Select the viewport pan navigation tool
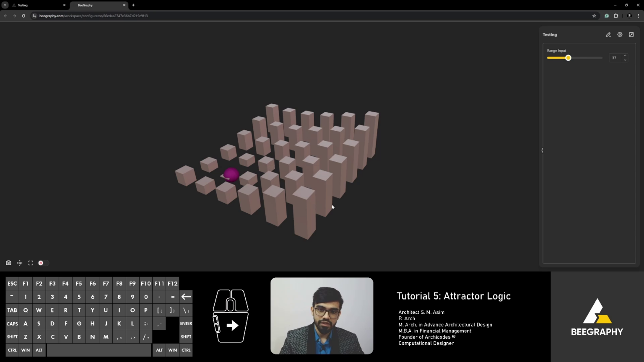 (x=19, y=263)
